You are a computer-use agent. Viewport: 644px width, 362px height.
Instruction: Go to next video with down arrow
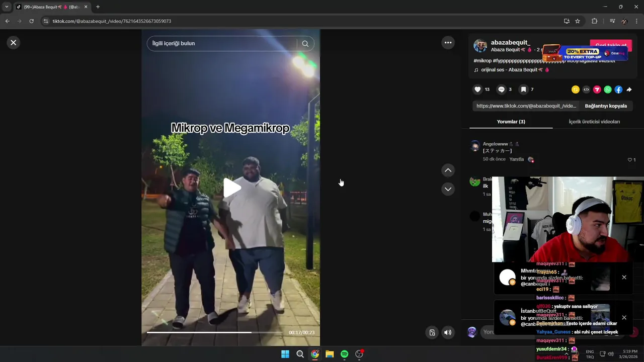point(448,189)
